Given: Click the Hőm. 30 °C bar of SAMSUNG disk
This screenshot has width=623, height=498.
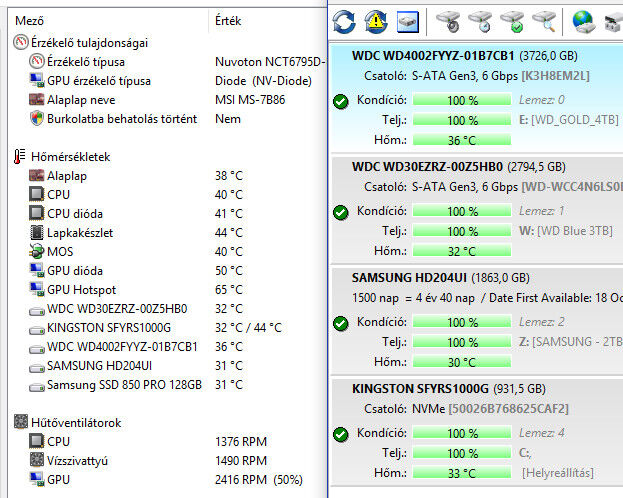Looking at the screenshot, I should (462, 362).
